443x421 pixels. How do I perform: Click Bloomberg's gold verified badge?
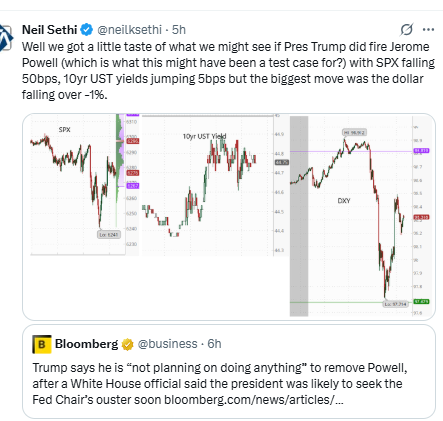[127, 344]
